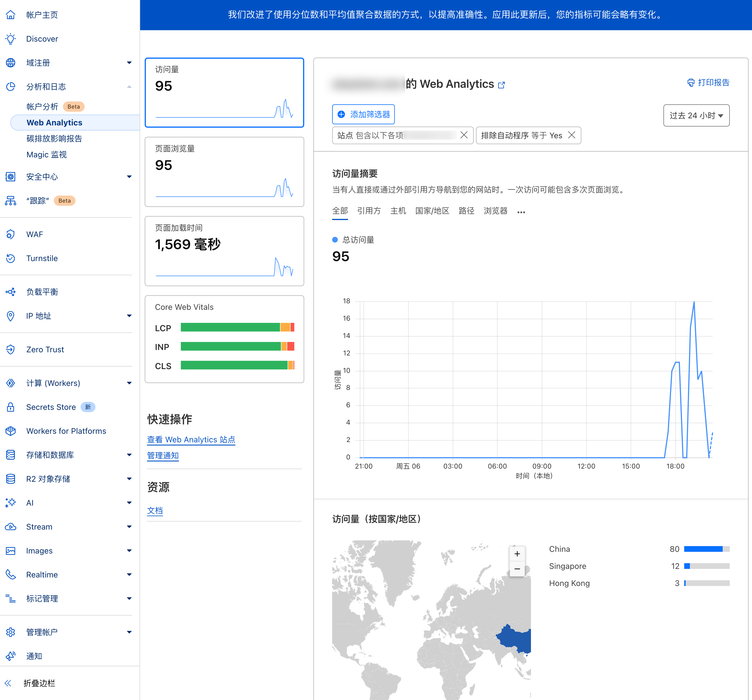The image size is (752, 700).
Task: Click the 存储和数据库 icon
Action: 11,455
